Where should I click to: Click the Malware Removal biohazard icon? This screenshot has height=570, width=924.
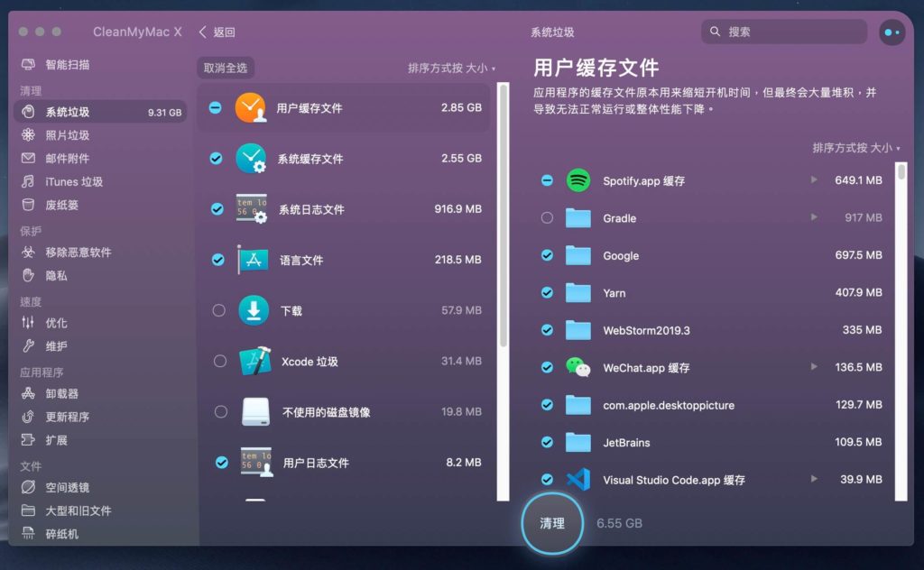[28, 252]
